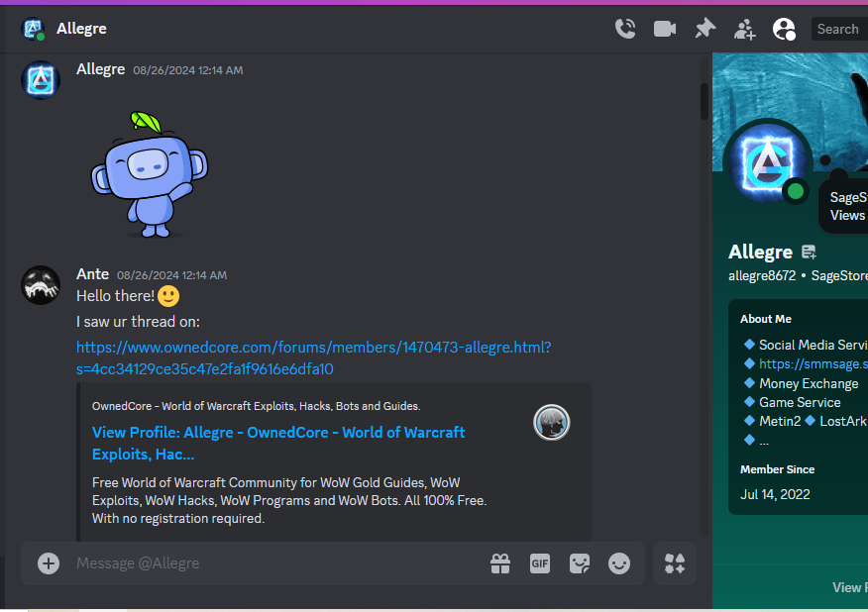Click the 'Member Since' heading
This screenshot has width=868, height=612.
click(x=777, y=469)
